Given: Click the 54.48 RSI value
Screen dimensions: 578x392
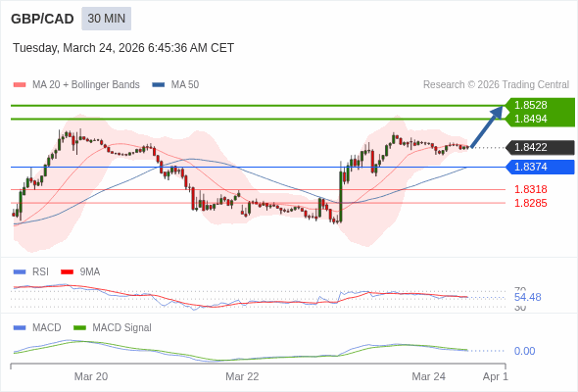Looking at the screenshot, I should pyautogui.click(x=527, y=297).
